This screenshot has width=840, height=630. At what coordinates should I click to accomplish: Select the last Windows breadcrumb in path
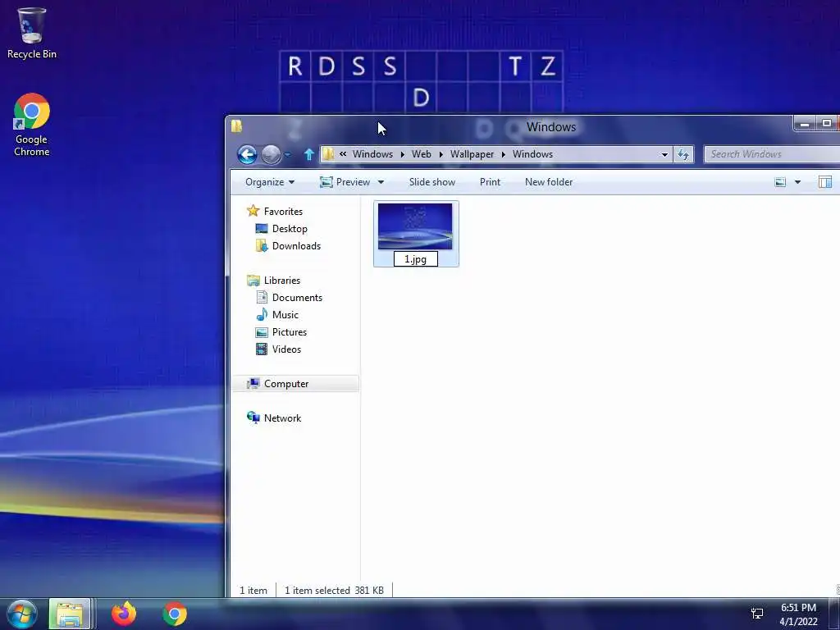click(532, 154)
